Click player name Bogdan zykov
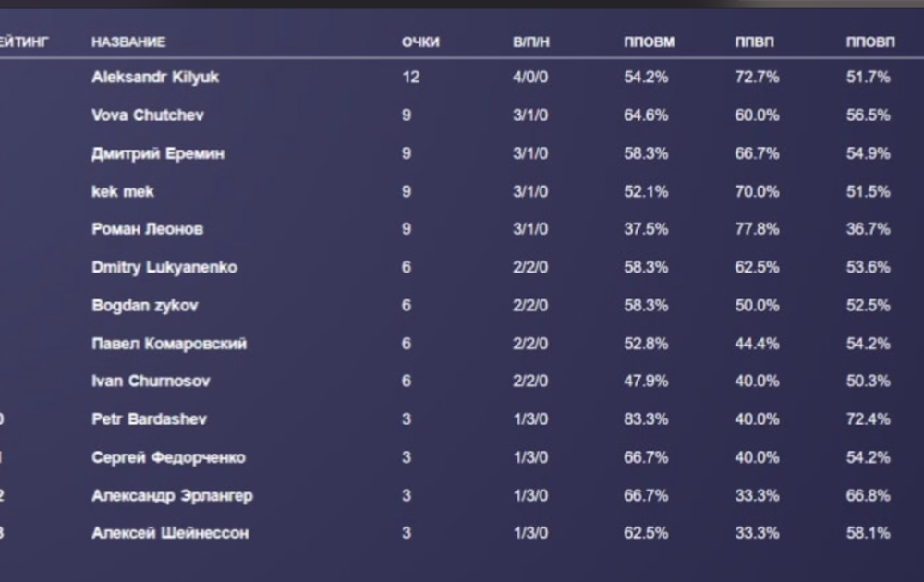This screenshot has height=582, width=924. pyautogui.click(x=145, y=305)
